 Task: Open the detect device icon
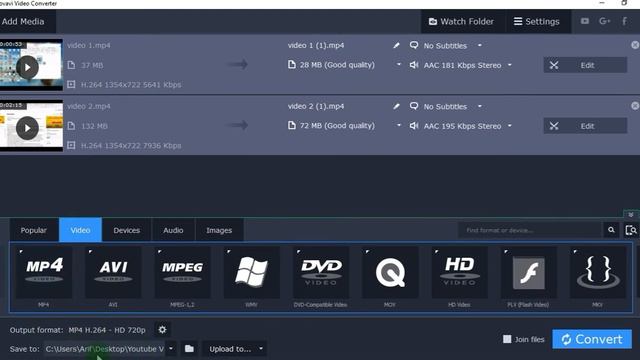(631, 230)
